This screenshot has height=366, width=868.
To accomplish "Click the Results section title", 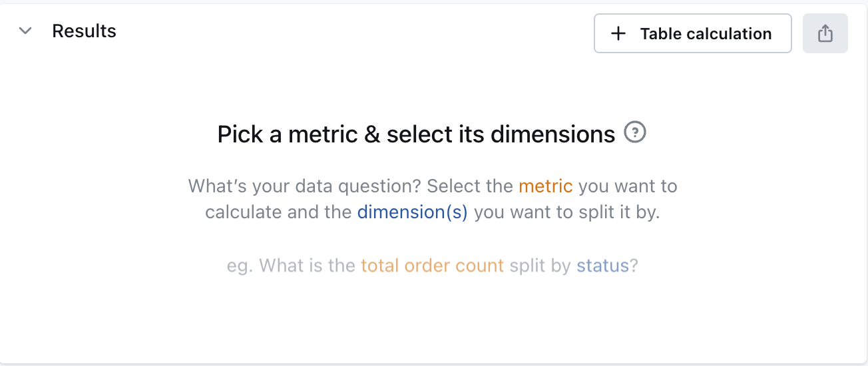I will [84, 31].
